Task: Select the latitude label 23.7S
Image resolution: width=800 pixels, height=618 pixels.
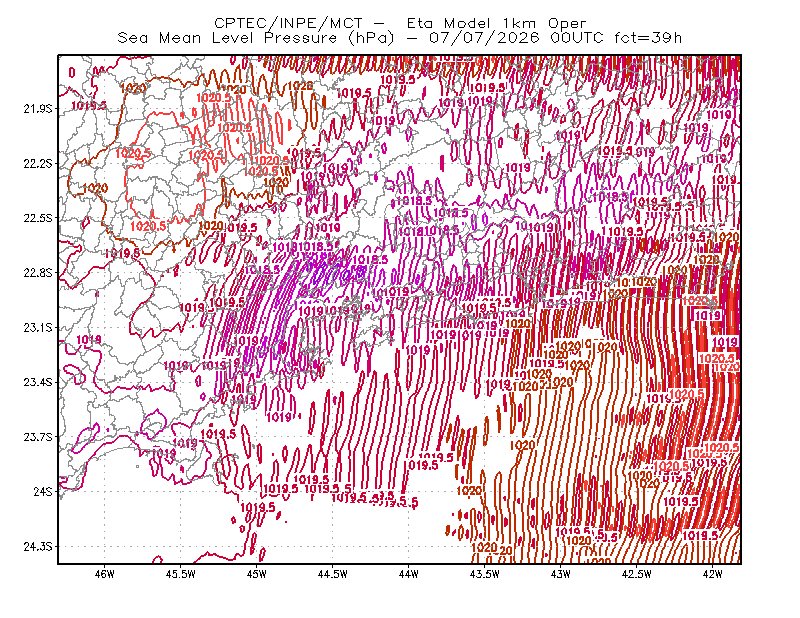Action: click(x=38, y=437)
